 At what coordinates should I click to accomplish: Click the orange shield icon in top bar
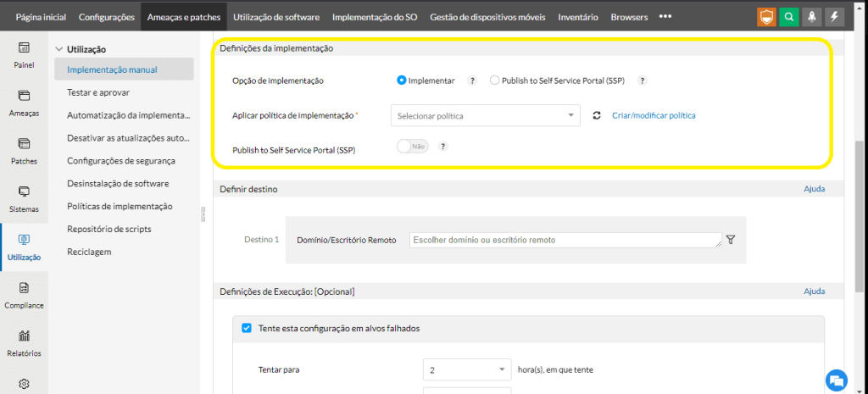click(x=766, y=17)
